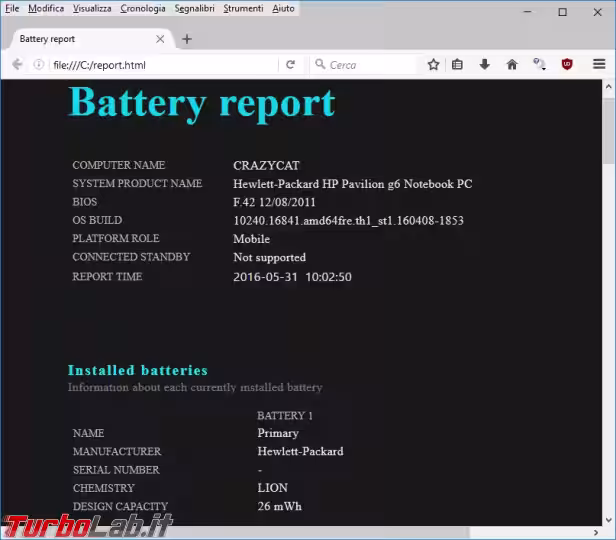Viewport: 616px width, 540px height.
Task: Go to the home page icon
Action: click(x=511, y=64)
